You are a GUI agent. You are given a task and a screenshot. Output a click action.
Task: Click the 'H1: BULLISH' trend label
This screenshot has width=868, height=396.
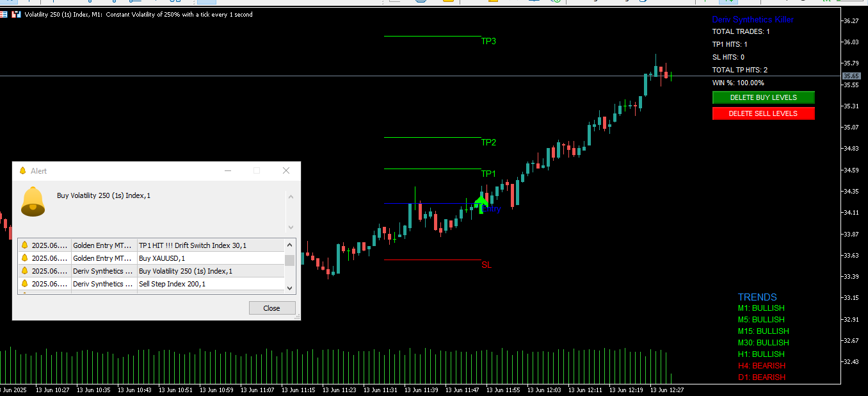click(x=761, y=354)
